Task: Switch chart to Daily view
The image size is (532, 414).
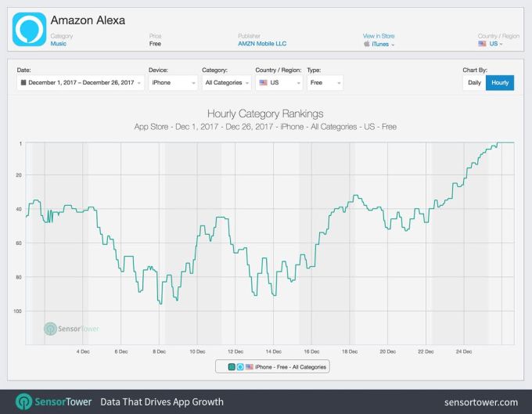Action: [474, 82]
